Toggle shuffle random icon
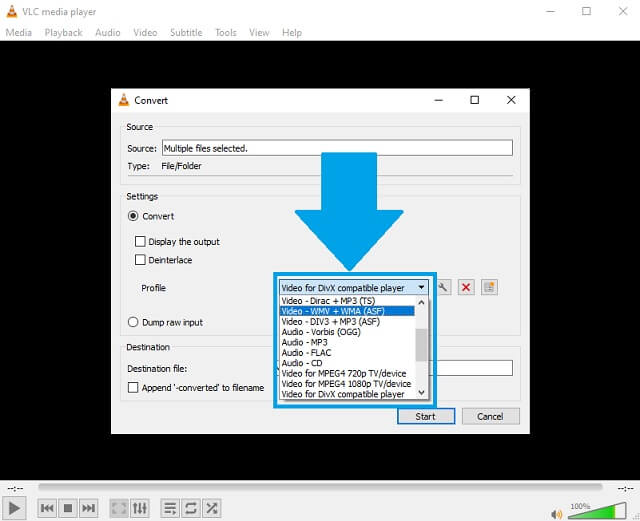The width and height of the screenshot is (640, 521). point(212,508)
